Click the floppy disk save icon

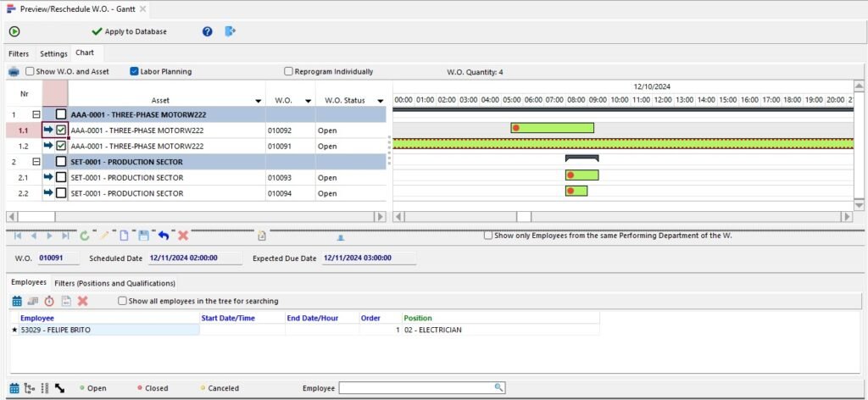coord(143,236)
